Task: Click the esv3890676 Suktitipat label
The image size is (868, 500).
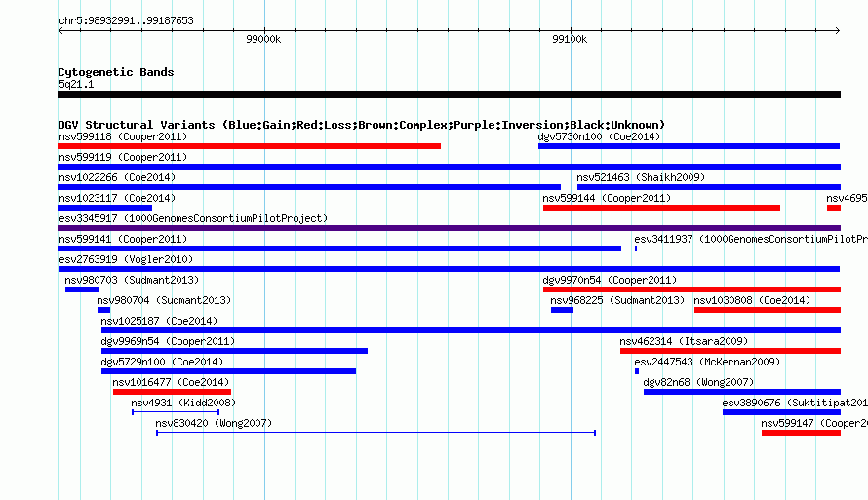Action: 795,403
